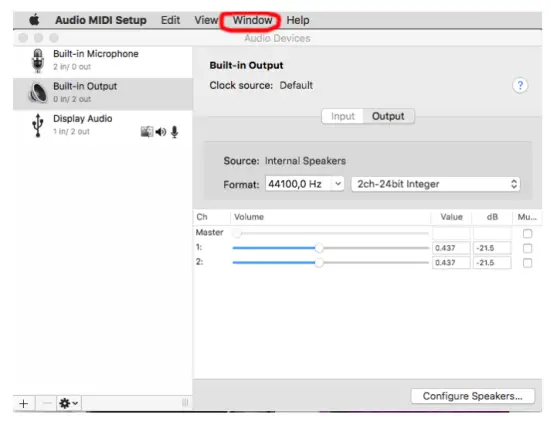Screen dimensions: 550x425
Task: Click the Mute column header
Action: point(527,217)
